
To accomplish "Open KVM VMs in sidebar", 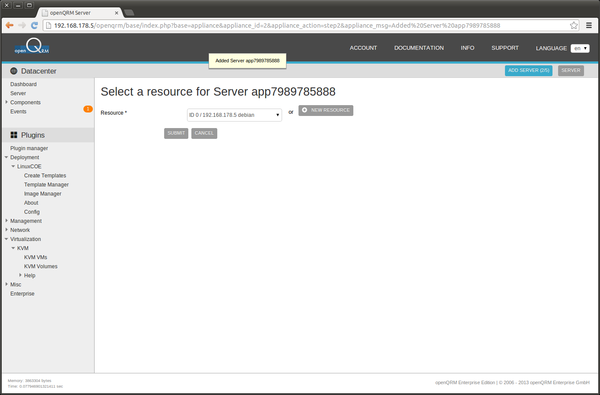I will coord(36,258).
